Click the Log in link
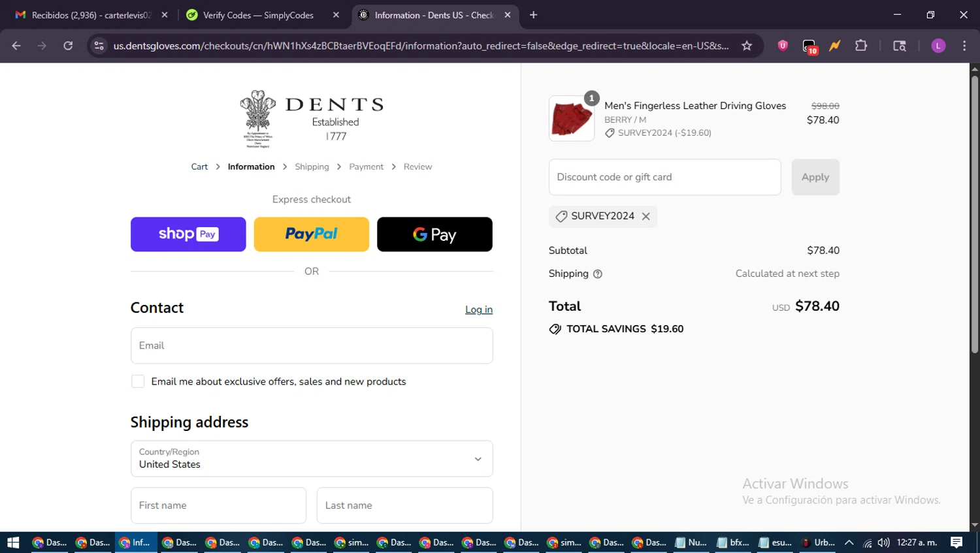 [x=479, y=309]
